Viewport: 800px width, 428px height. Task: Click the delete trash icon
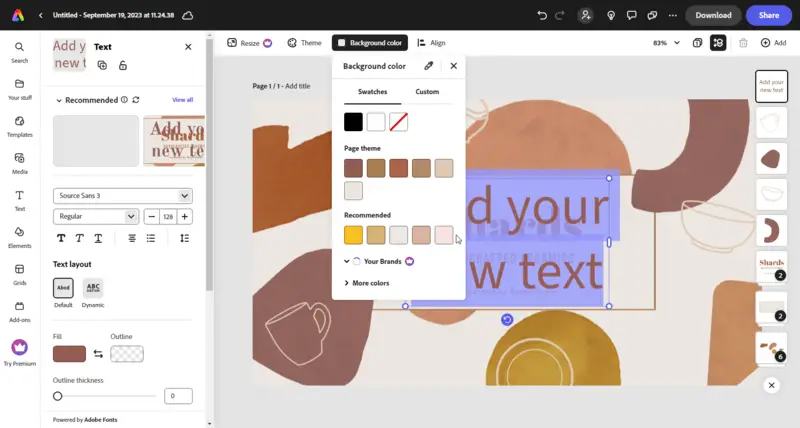(x=743, y=43)
